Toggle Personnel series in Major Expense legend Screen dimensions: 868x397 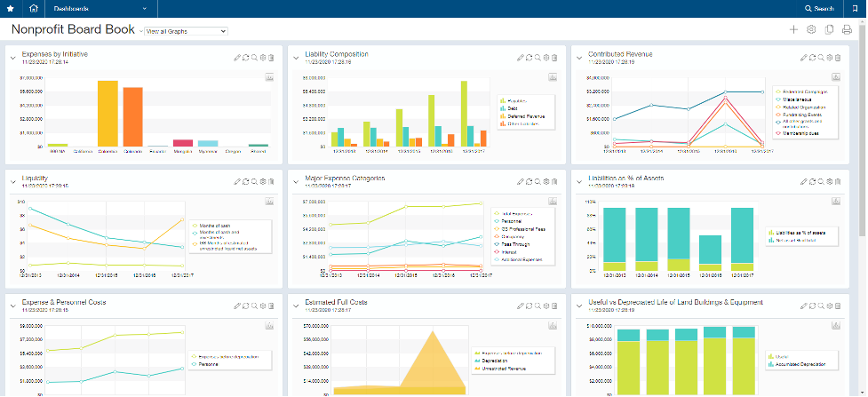508,221
